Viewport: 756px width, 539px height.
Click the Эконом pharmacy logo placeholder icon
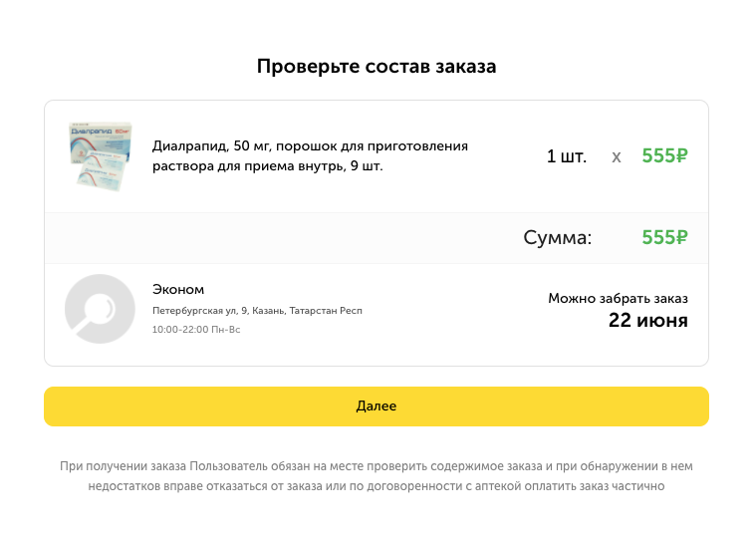(100, 309)
